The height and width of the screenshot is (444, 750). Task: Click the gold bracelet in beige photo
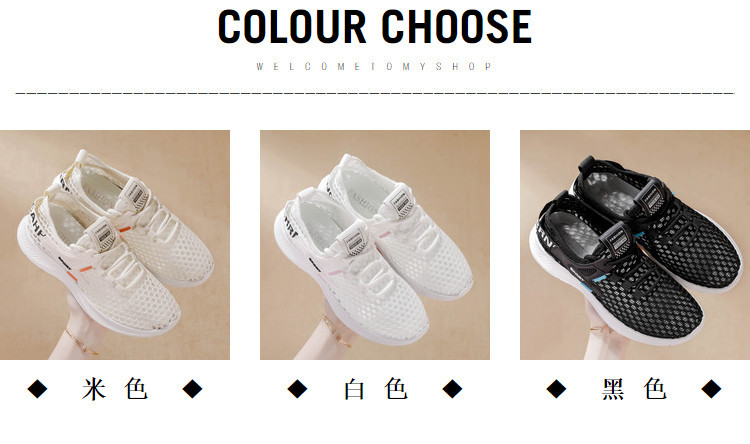tap(81, 343)
